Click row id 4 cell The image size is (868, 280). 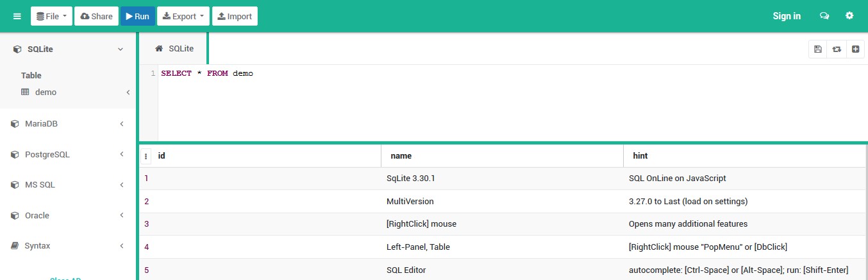(x=260, y=247)
